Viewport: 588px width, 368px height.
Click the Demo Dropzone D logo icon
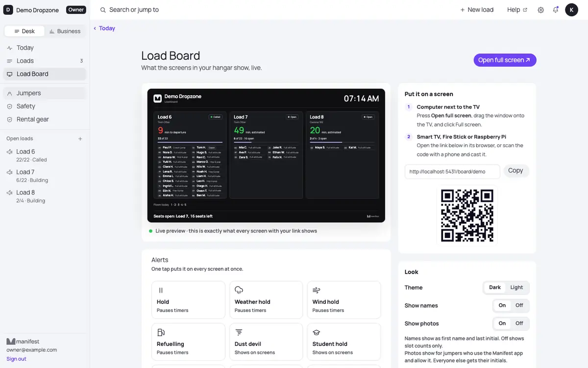[x=8, y=10]
